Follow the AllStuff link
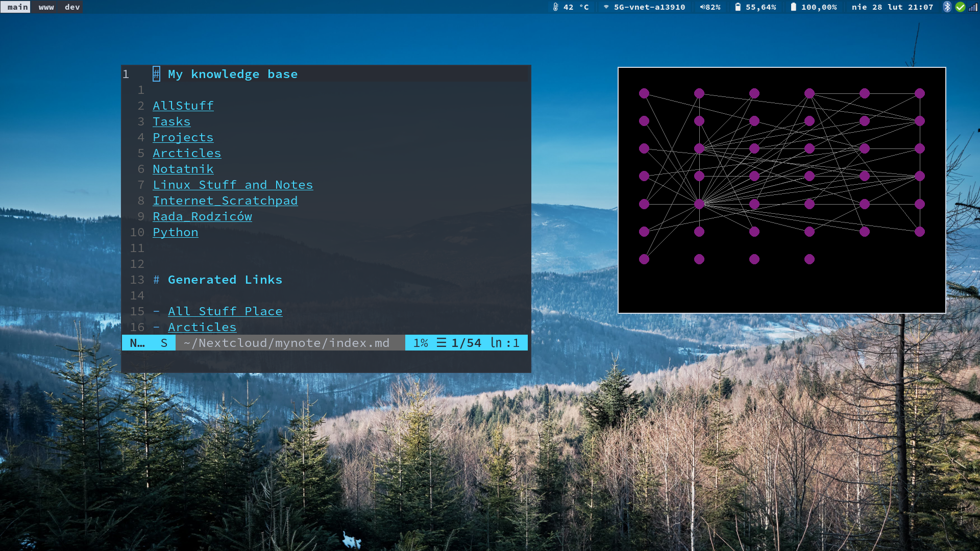This screenshot has height=551, width=980. pyautogui.click(x=183, y=106)
